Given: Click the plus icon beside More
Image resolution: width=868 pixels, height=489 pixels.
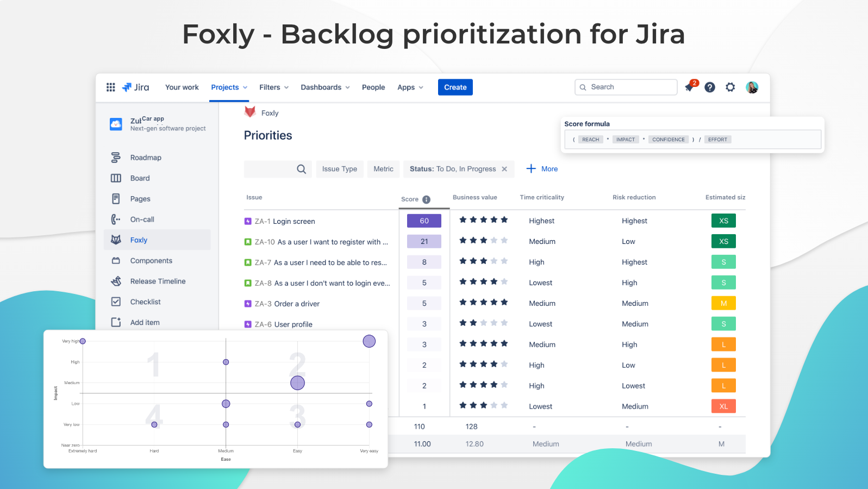Looking at the screenshot, I should [x=531, y=169].
